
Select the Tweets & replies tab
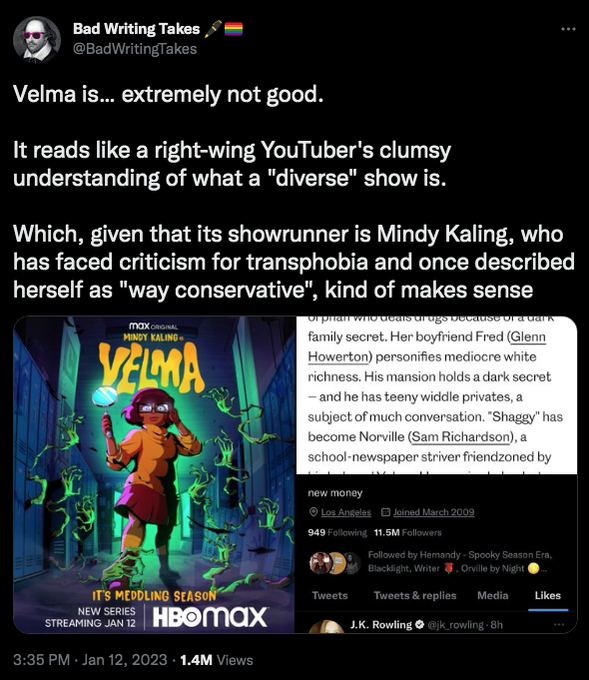coord(415,595)
